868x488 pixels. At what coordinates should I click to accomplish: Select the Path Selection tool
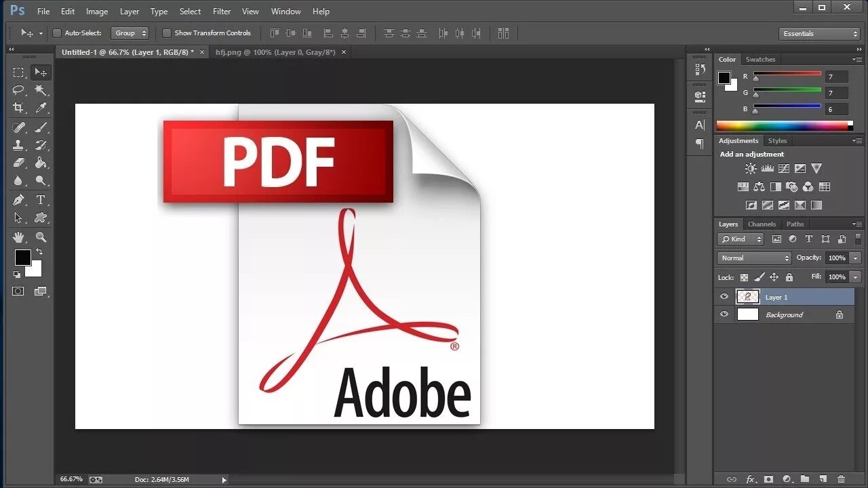(x=18, y=218)
